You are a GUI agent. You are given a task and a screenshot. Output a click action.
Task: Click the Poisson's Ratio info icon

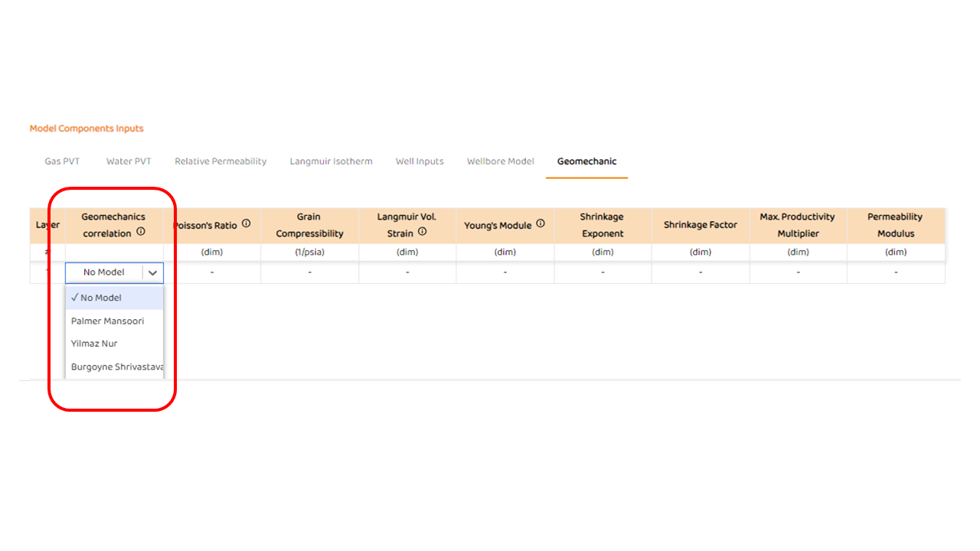247,224
